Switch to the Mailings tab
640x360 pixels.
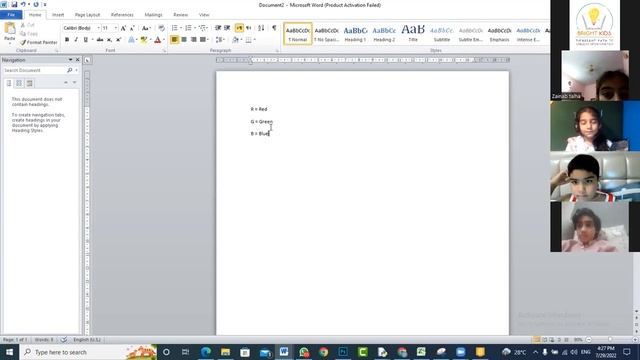[x=153, y=15]
